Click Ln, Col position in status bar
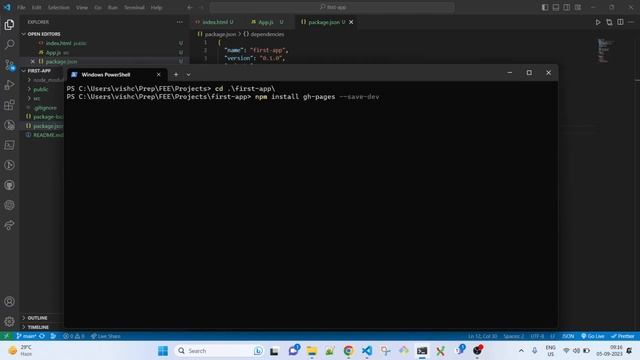The width and height of the screenshot is (640, 360). [x=482, y=336]
